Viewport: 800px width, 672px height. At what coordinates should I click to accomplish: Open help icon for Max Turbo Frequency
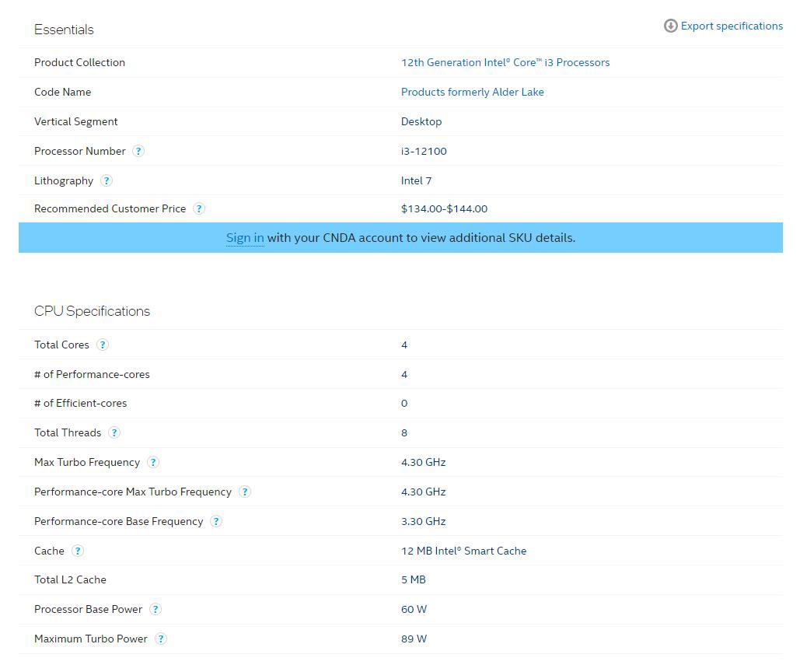click(x=153, y=462)
